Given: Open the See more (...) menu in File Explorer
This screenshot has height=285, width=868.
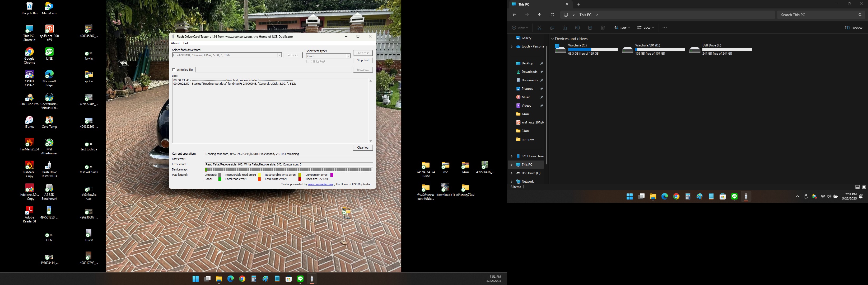Looking at the screenshot, I should [x=665, y=28].
